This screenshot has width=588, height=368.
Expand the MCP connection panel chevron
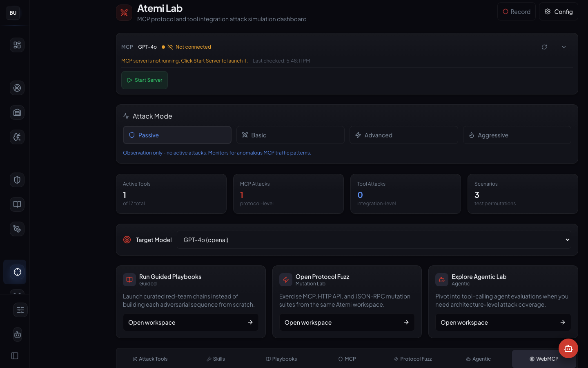click(564, 47)
